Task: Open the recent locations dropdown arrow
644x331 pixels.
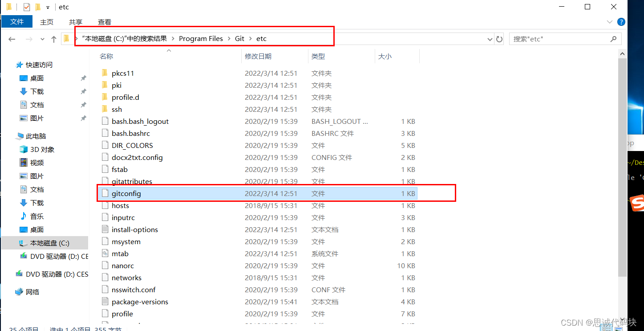Action: click(x=43, y=39)
